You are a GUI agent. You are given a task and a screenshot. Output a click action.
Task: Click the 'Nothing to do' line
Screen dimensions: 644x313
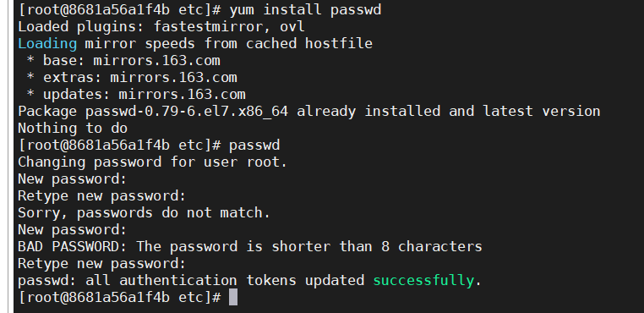pyautogui.click(x=73, y=129)
